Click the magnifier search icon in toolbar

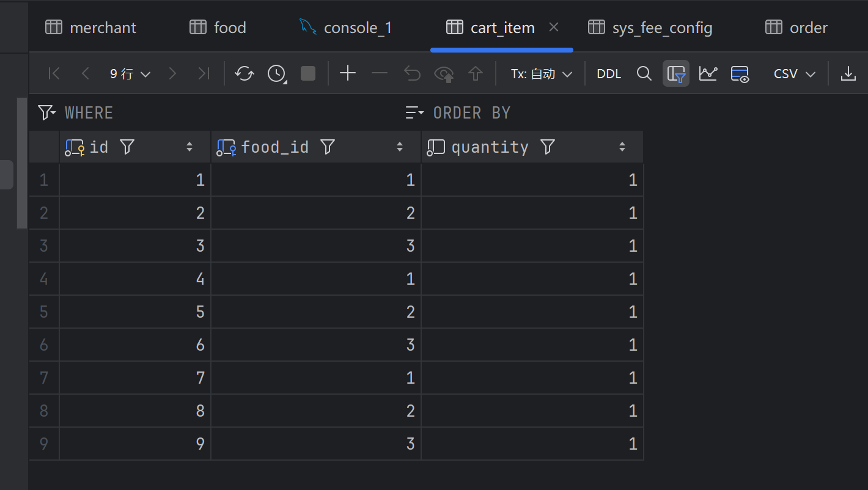click(x=644, y=74)
